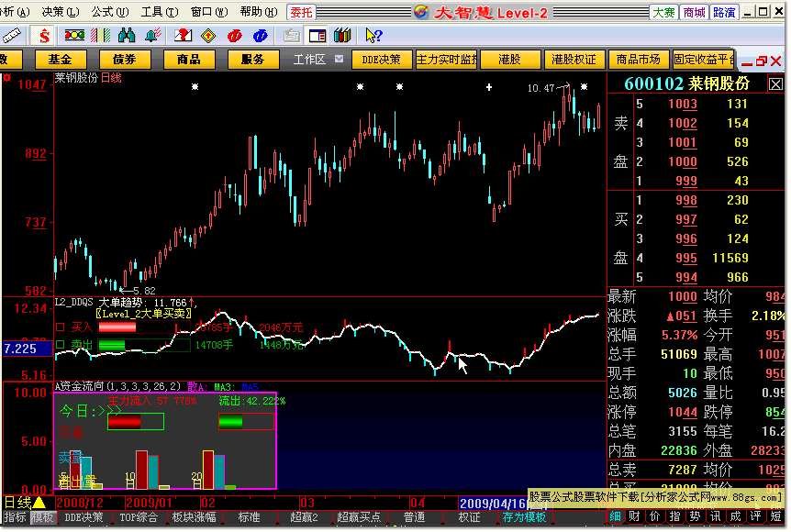Open the books library icon
The image size is (791, 532).
coord(342,35)
